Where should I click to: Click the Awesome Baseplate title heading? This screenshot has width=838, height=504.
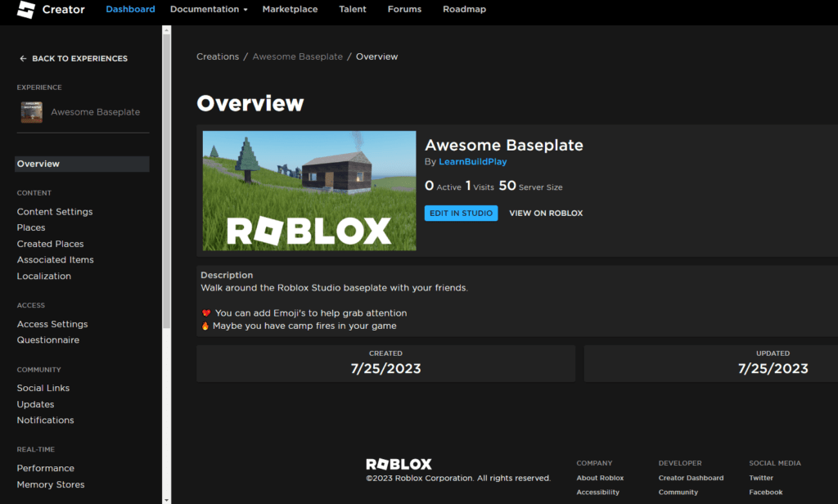(504, 146)
